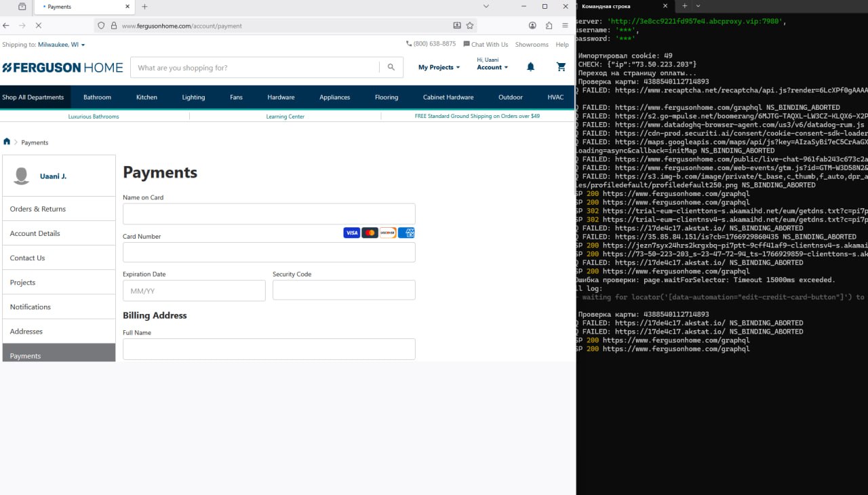868x495 pixels.
Task: Open the Firefox account icon in toolbar
Action: (532, 26)
